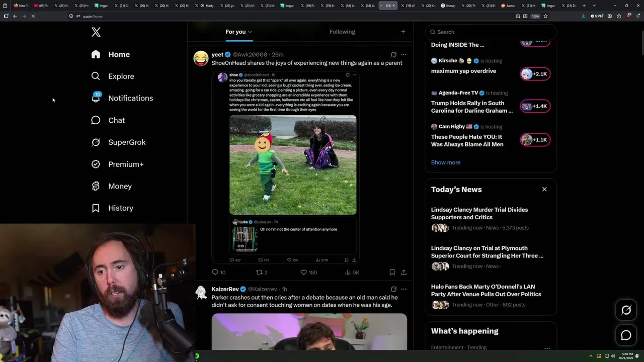Open the Explore page icon
The width and height of the screenshot is (644, 362).
click(96, 76)
